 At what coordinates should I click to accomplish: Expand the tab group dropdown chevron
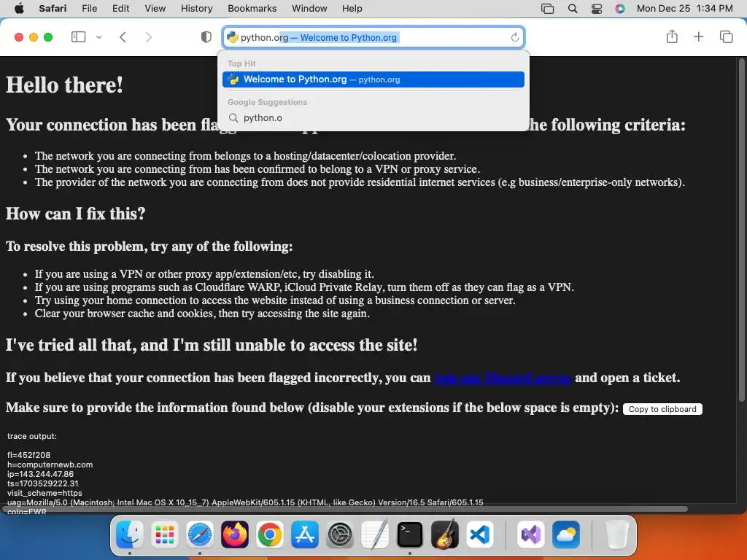point(99,37)
